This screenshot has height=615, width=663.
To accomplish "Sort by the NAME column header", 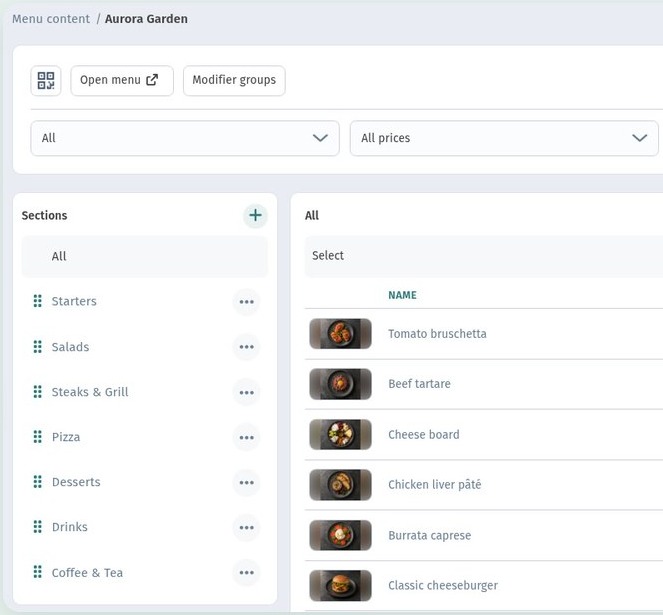I will (402, 295).
